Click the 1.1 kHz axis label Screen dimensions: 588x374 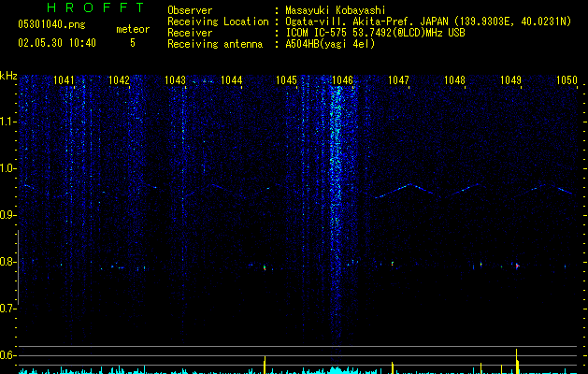(x=8, y=122)
